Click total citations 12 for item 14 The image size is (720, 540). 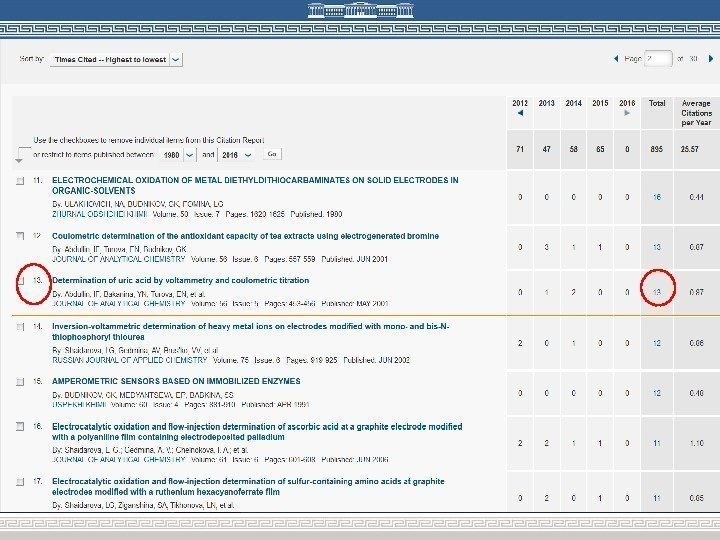tap(657, 343)
